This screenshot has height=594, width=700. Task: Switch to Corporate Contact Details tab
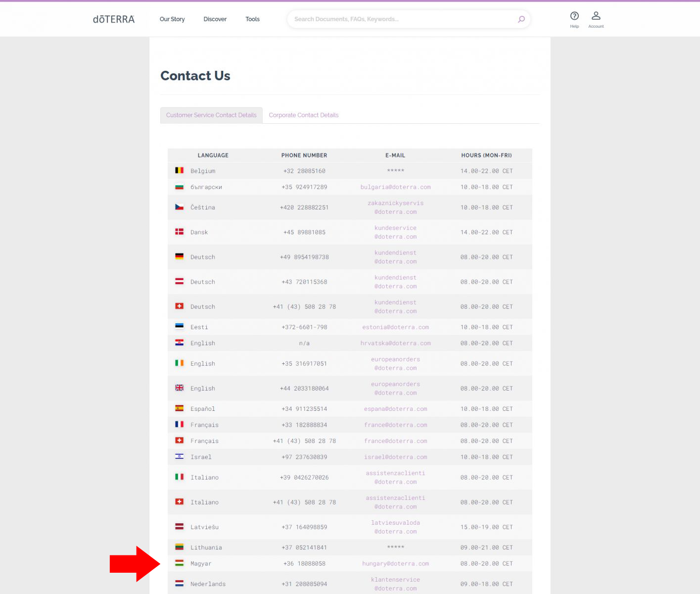[x=304, y=115]
